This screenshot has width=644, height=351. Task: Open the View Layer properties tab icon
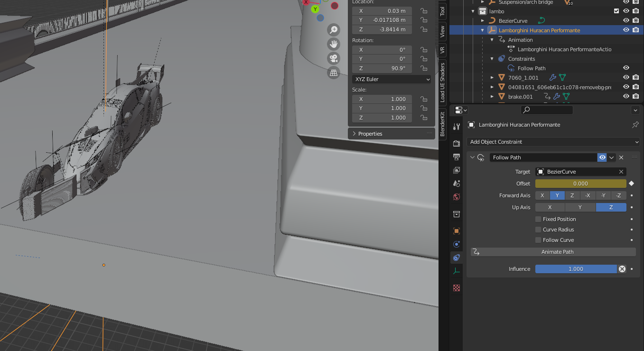[x=457, y=170]
